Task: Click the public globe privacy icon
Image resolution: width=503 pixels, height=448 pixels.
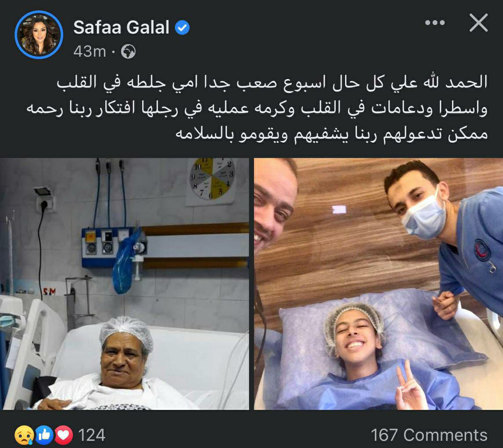Action: [x=128, y=51]
